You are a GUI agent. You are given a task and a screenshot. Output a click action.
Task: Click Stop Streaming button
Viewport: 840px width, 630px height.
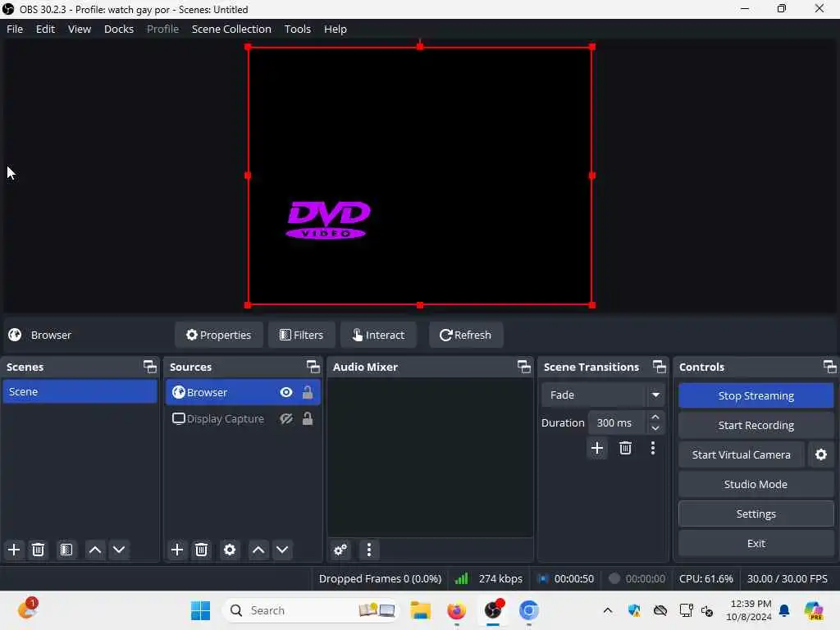coord(756,396)
